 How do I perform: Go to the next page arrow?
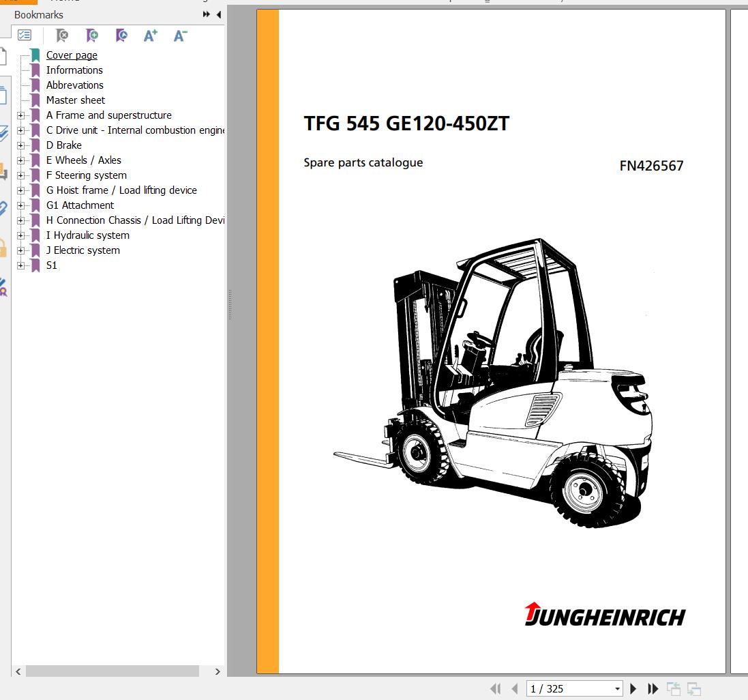coord(633,689)
